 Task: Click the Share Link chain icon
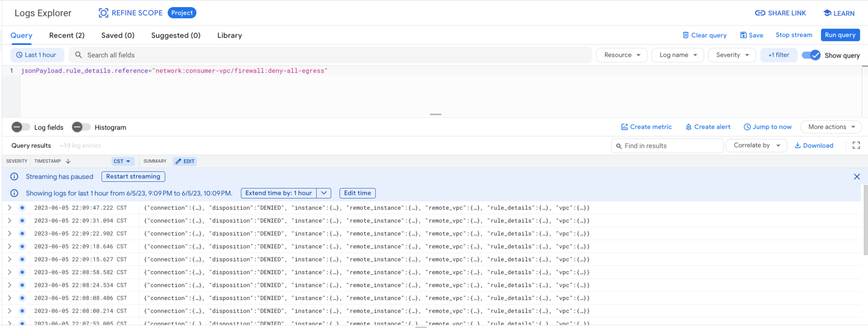click(x=760, y=13)
